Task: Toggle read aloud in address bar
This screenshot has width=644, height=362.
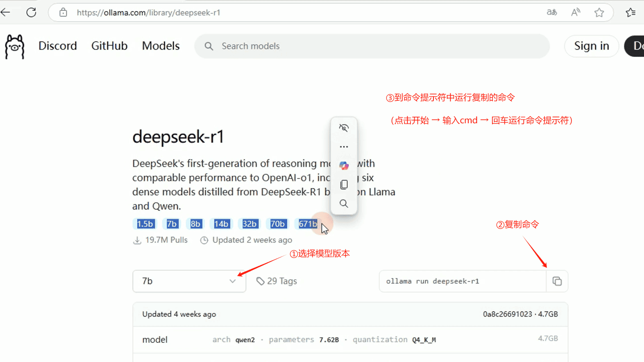Action: coord(576,12)
